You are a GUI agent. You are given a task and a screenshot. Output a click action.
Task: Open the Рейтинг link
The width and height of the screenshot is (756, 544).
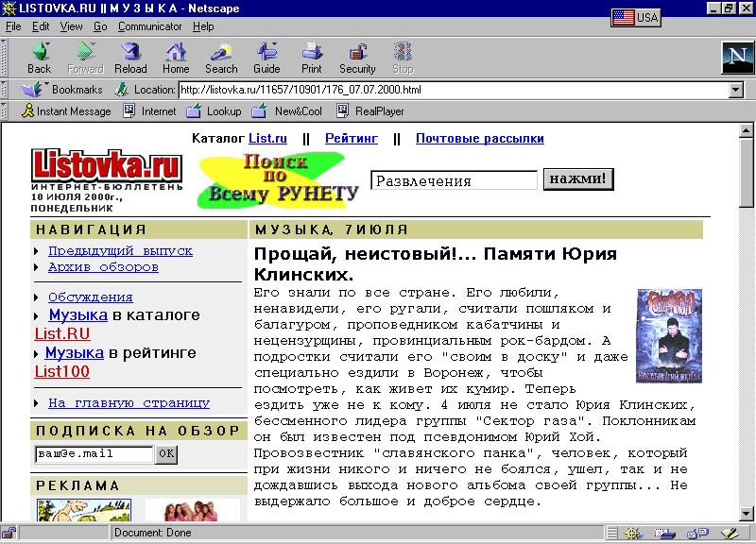[352, 138]
